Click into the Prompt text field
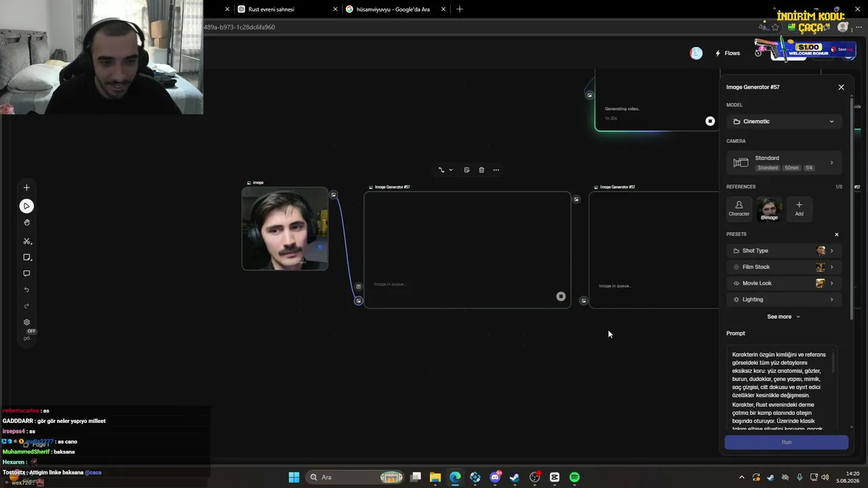868x488 pixels. tap(782, 388)
